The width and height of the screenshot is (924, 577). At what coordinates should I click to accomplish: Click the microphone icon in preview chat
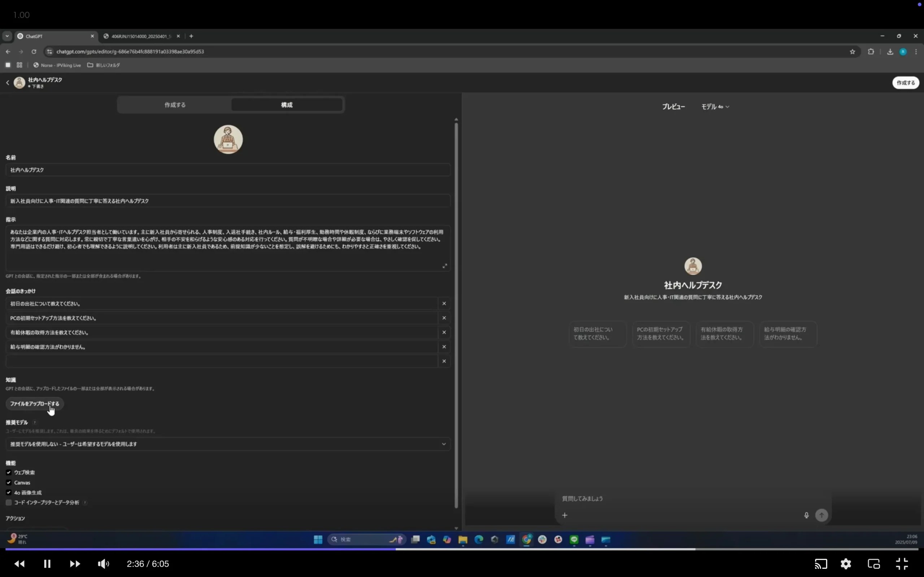pos(806,515)
